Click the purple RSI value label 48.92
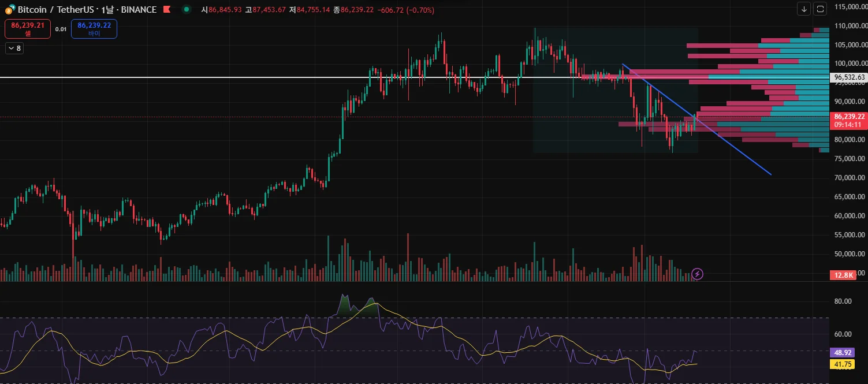The width and height of the screenshot is (868, 384). pyautogui.click(x=843, y=352)
